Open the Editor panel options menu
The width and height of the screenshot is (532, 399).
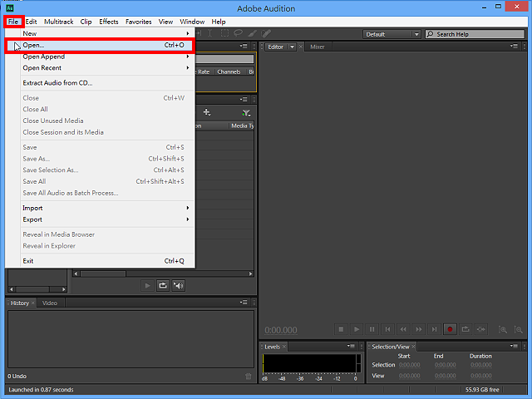514,47
